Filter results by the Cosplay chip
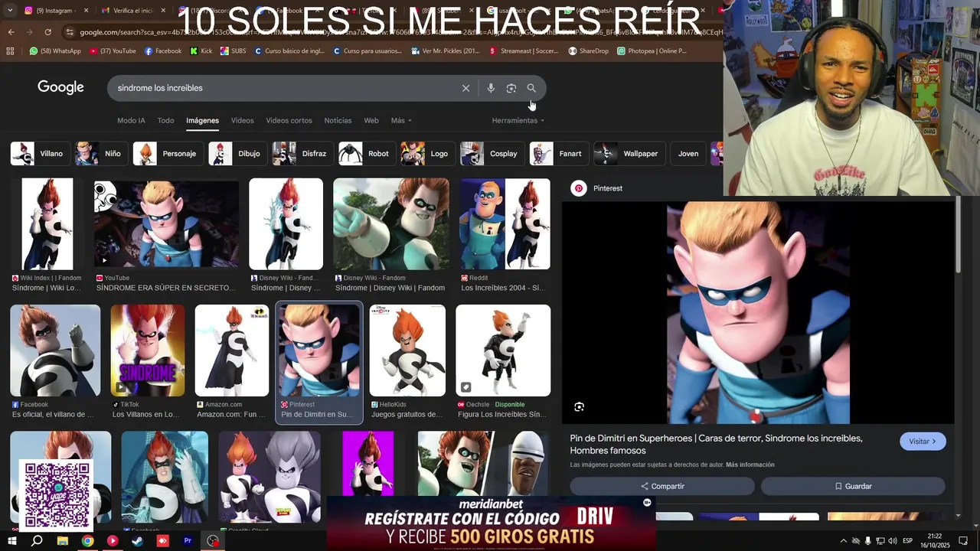Image resolution: width=980 pixels, height=551 pixels. tap(491, 154)
